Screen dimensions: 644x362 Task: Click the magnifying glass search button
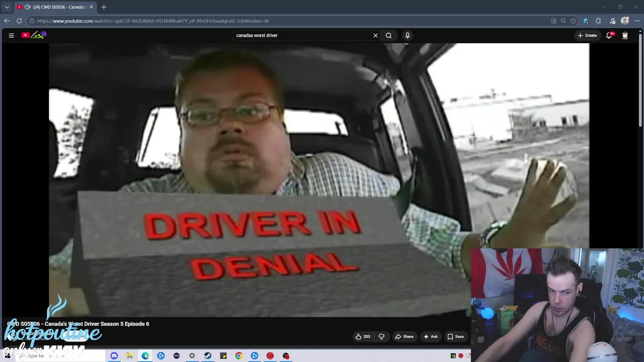tap(388, 35)
